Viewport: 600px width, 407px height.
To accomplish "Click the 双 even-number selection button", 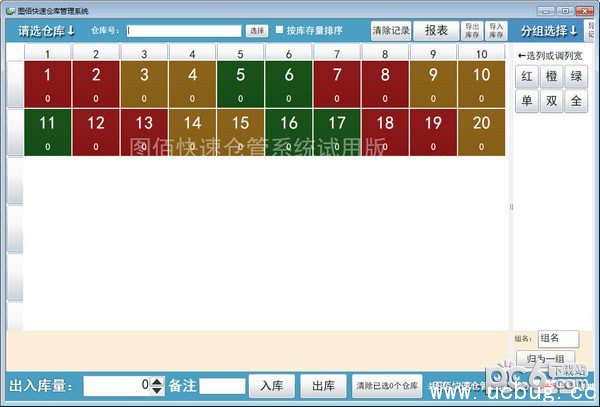I will [551, 101].
